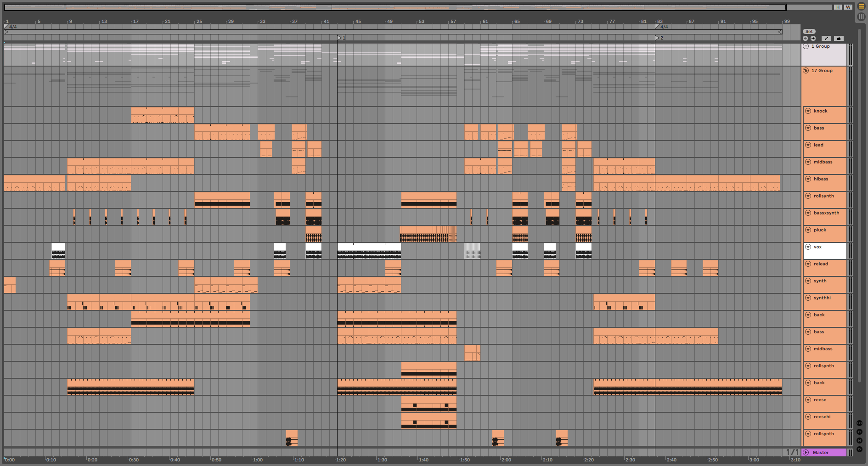
Task: Click bar 65 in the beat ruler
Action: (517, 22)
